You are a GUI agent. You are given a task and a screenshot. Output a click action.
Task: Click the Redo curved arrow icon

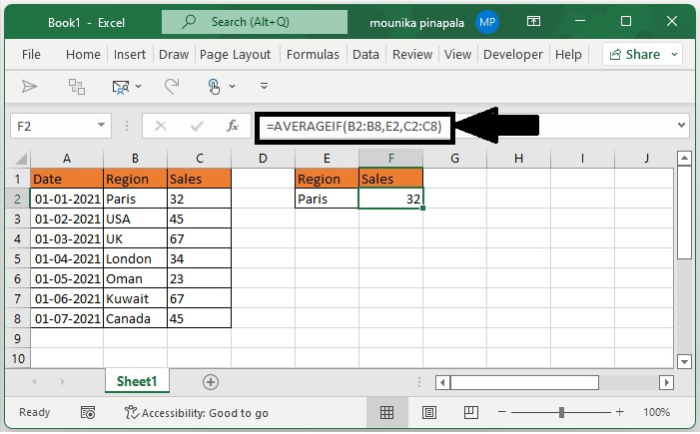point(172,86)
